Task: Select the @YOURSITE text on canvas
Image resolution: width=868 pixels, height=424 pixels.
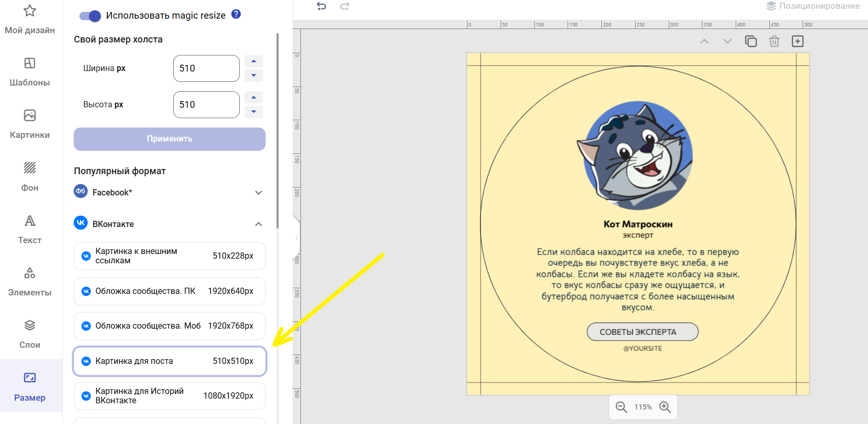Action: pos(642,348)
